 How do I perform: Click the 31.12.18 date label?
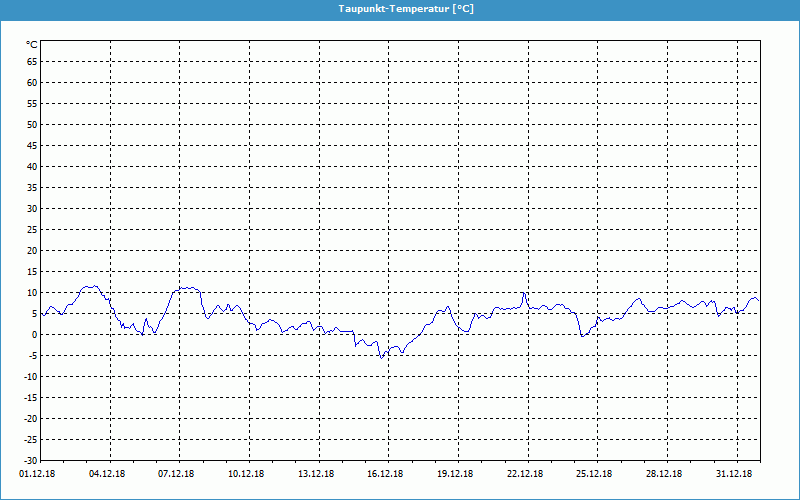[x=734, y=474]
